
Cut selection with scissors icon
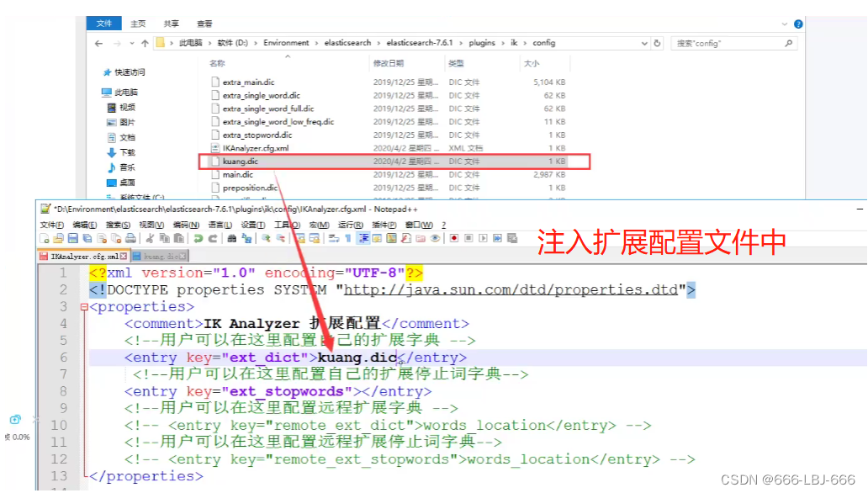point(150,238)
